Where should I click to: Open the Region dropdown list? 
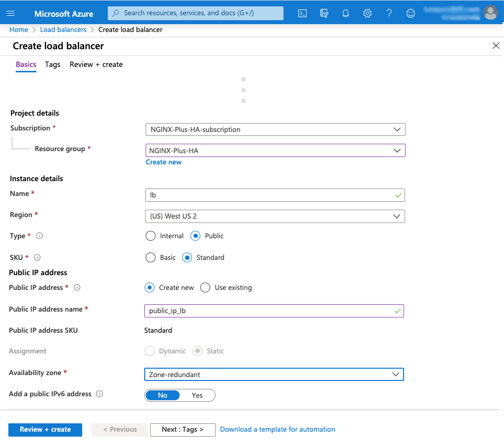coord(275,216)
